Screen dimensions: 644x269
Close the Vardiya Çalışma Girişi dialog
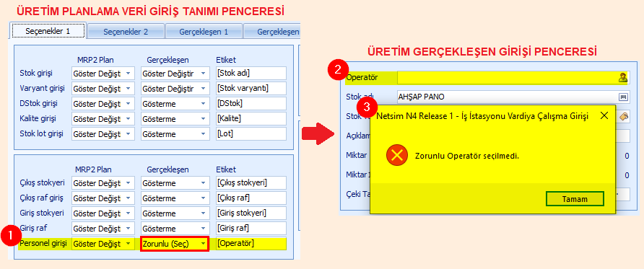pyautogui.click(x=604, y=115)
